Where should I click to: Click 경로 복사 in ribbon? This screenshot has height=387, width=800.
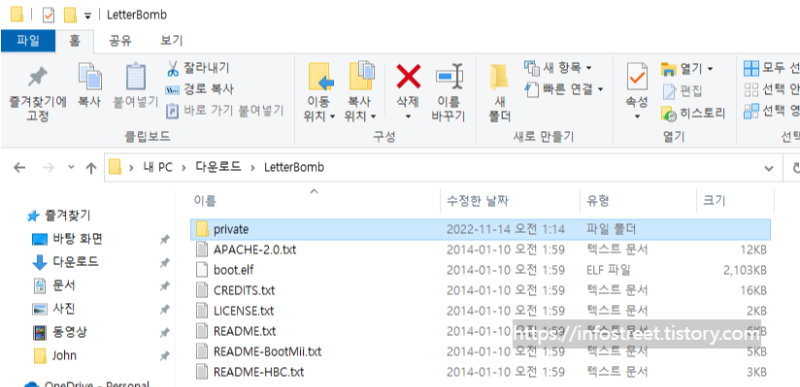click(x=199, y=89)
